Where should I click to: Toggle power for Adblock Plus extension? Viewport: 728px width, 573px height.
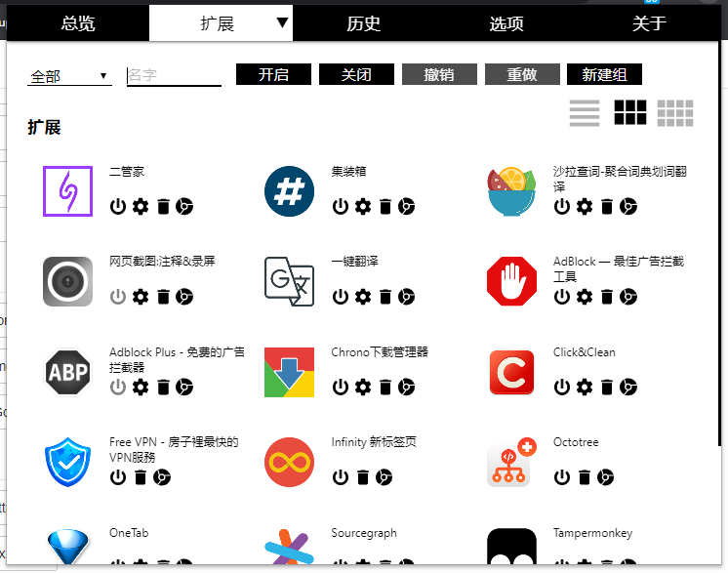tap(118, 387)
